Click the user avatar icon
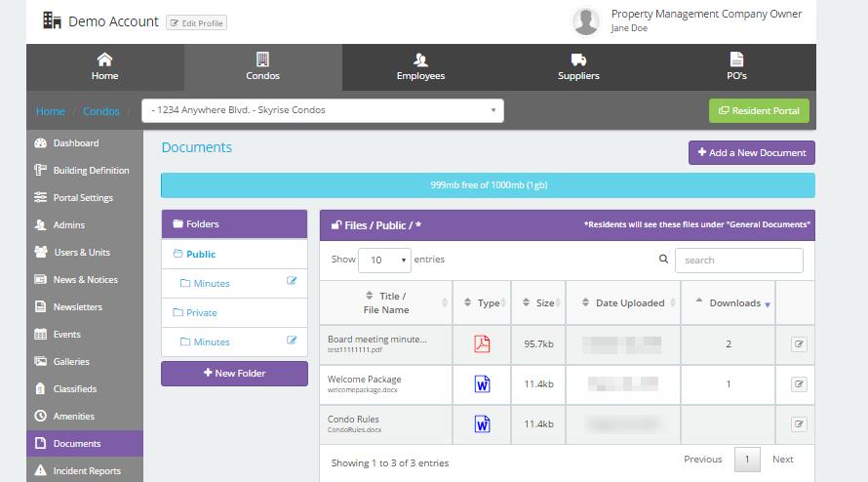The width and height of the screenshot is (868, 482). coord(586,20)
